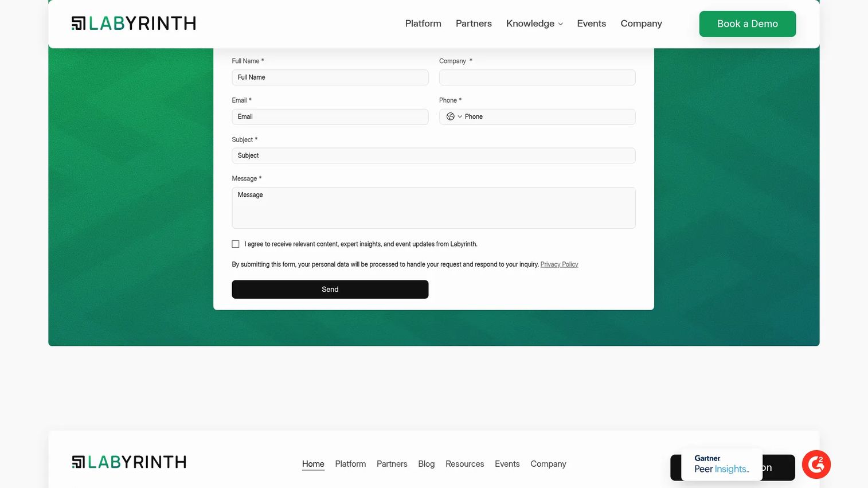This screenshot has width=868, height=488.
Task: Open Platform in the top navigation
Action: [x=423, y=24]
